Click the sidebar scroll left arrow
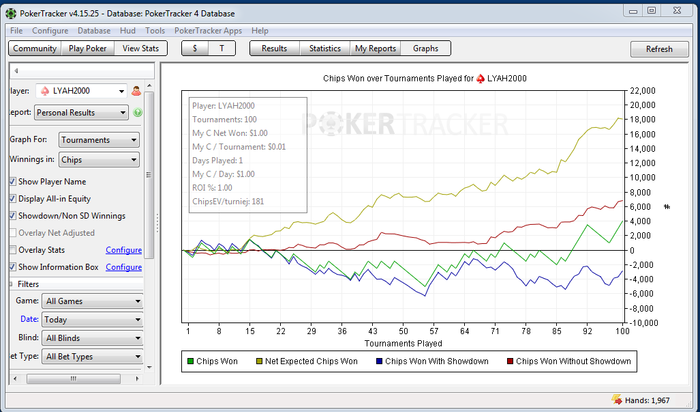700x412 pixels. click(15, 379)
